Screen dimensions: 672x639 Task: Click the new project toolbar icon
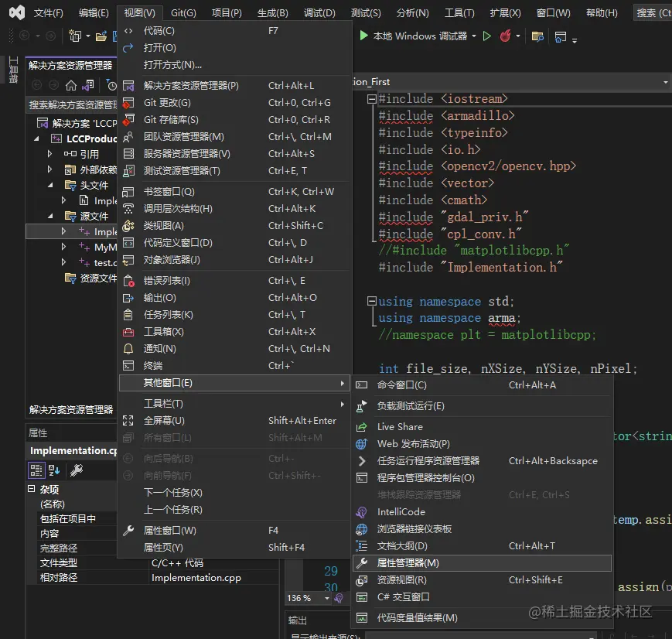click(75, 36)
